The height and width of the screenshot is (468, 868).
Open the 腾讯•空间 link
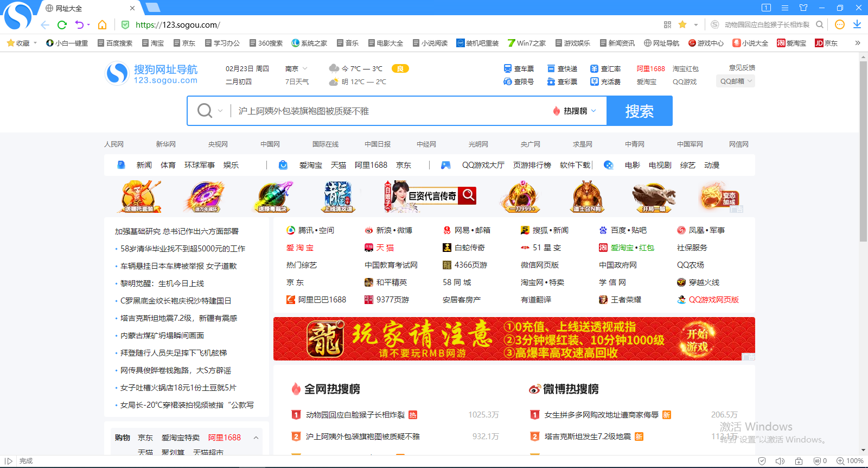(x=310, y=230)
